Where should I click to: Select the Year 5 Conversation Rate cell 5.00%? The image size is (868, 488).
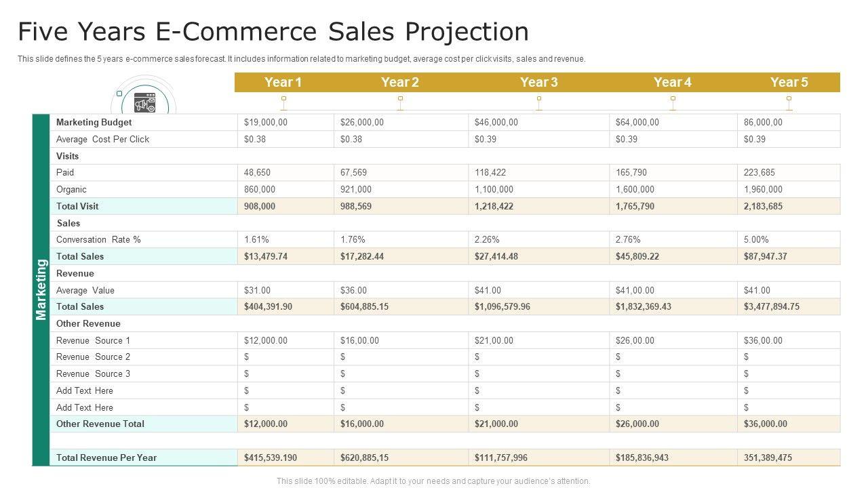pos(756,239)
